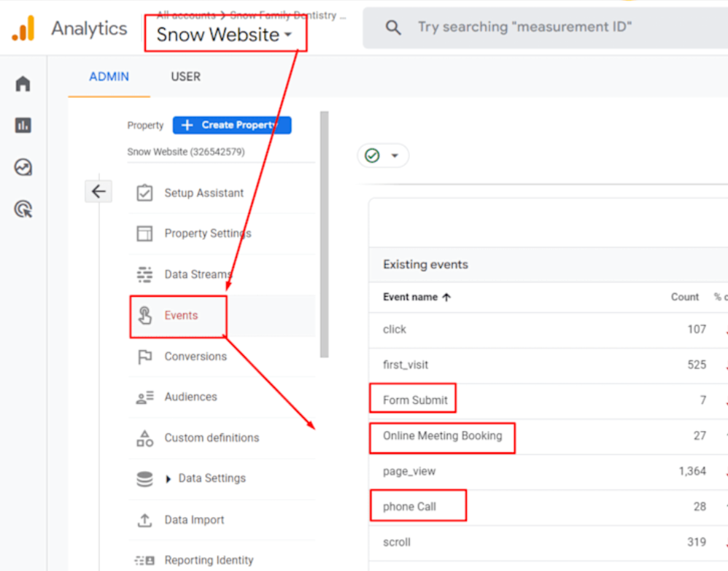Open Reports bar chart icon in sidebar
Viewport: 728px width, 571px height.
point(23,125)
